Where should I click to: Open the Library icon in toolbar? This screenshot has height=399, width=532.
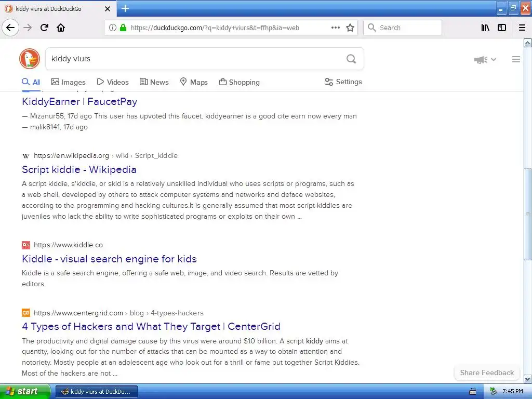click(x=485, y=28)
